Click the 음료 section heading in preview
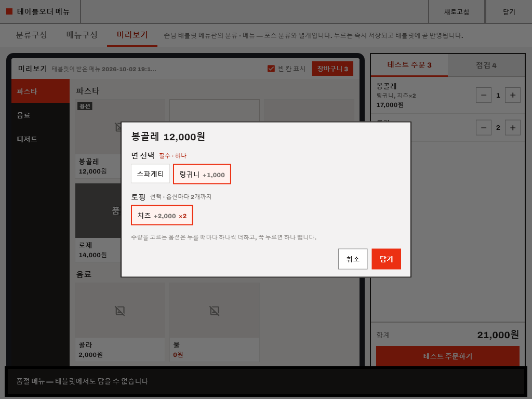532x399 pixels. coord(84,274)
